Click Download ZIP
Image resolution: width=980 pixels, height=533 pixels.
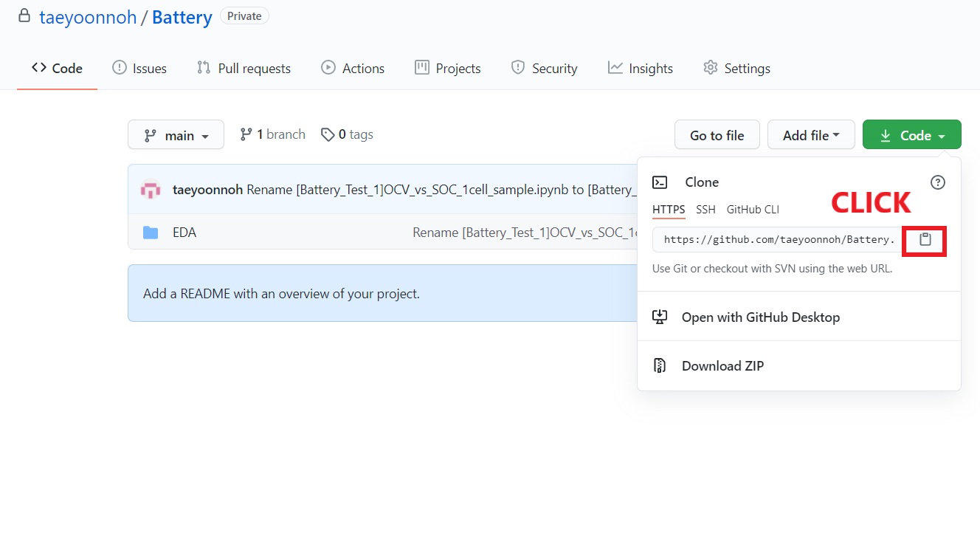[722, 366]
